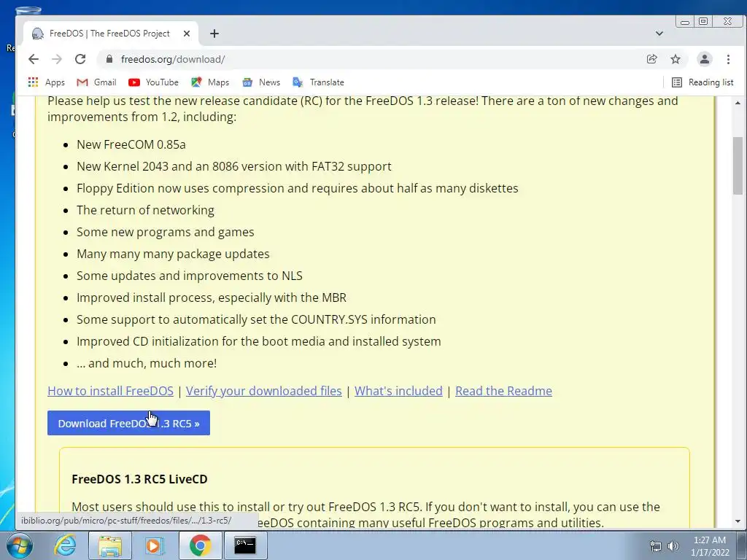Image resolution: width=747 pixels, height=560 pixels.
Task: Click the volume speaker tray icon
Action: (673, 546)
